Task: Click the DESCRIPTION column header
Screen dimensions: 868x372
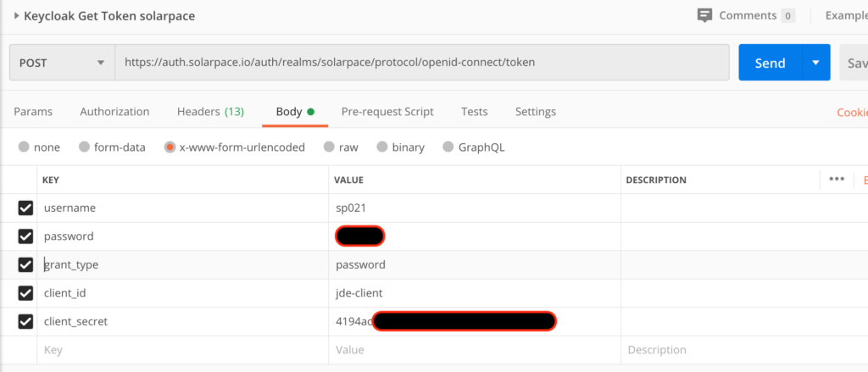Action: click(656, 180)
